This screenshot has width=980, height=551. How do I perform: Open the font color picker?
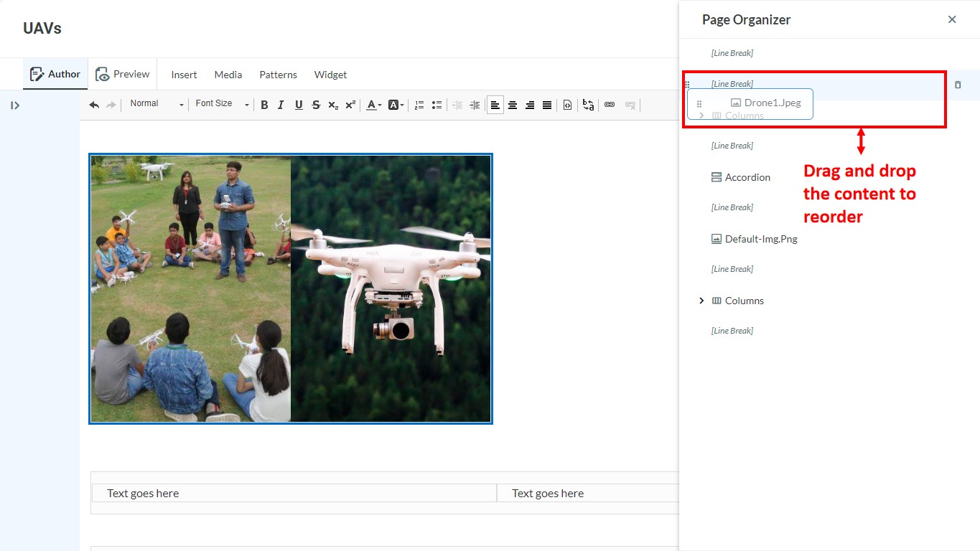click(x=374, y=105)
